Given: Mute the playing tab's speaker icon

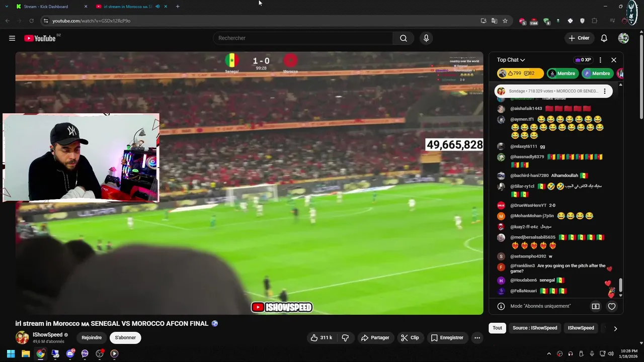Looking at the screenshot, I should pyautogui.click(x=158, y=7).
